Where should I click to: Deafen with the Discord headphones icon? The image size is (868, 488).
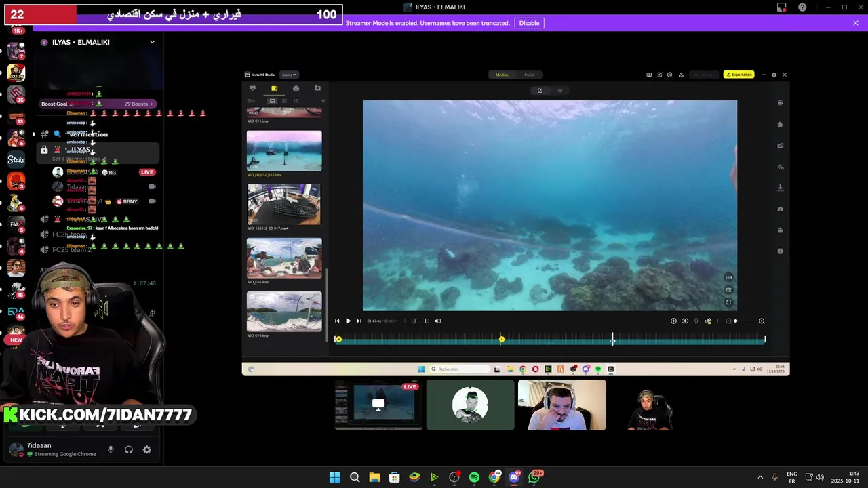(129, 450)
